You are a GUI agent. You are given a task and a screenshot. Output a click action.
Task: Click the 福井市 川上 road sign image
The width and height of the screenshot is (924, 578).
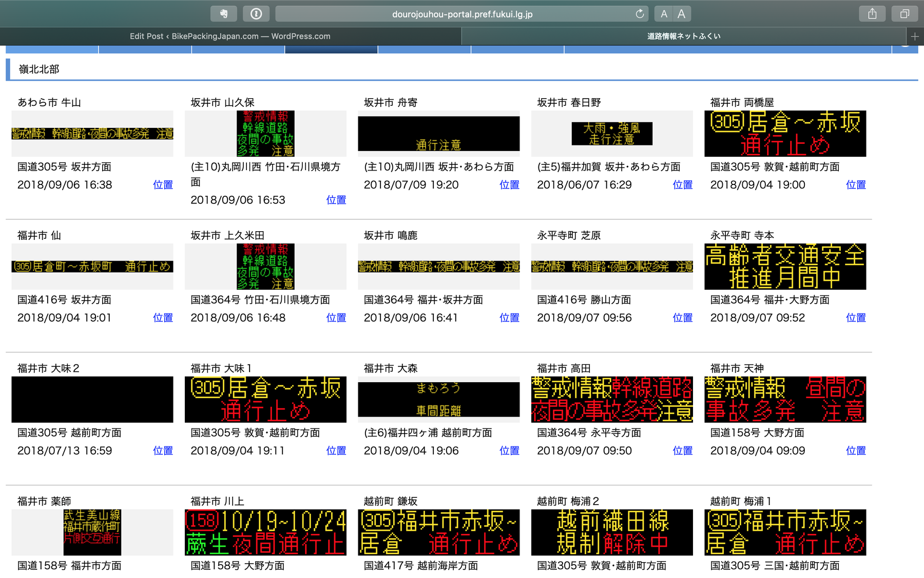265,532
